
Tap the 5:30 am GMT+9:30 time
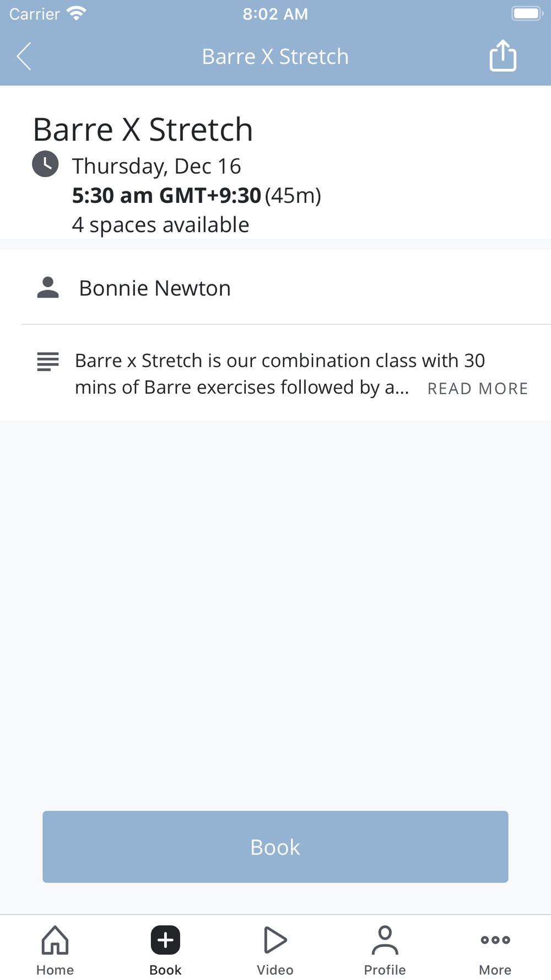tap(166, 195)
